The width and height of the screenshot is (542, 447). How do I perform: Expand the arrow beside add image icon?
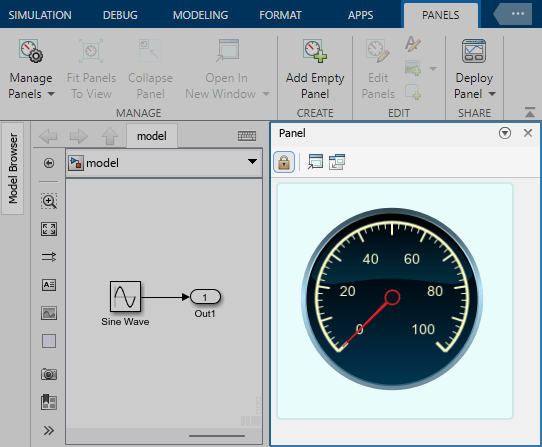pos(433,68)
